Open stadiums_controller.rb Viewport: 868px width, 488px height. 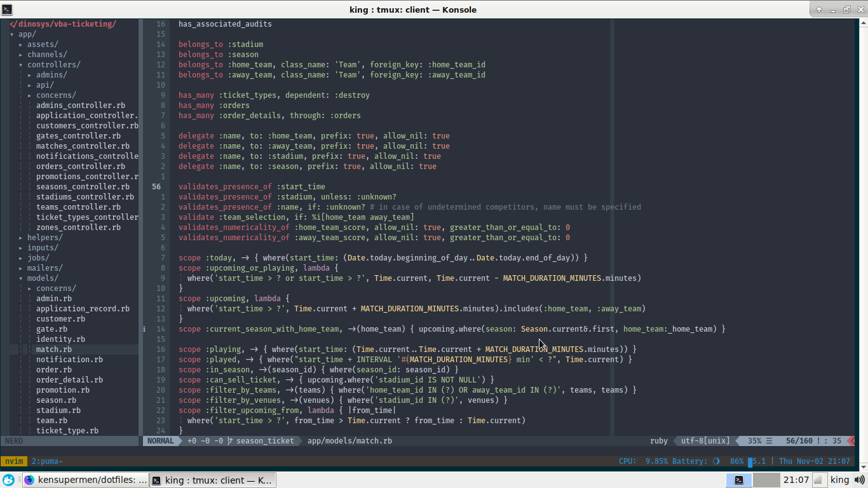click(85, 197)
